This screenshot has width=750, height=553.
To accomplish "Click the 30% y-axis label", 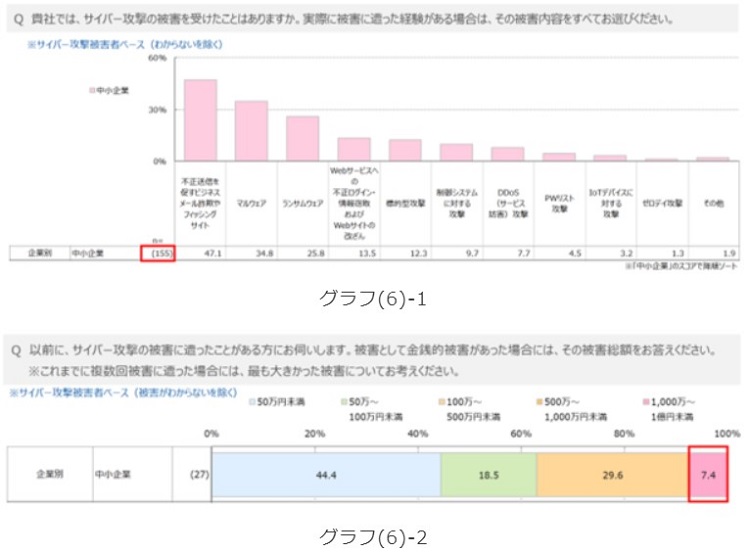I will (x=157, y=110).
